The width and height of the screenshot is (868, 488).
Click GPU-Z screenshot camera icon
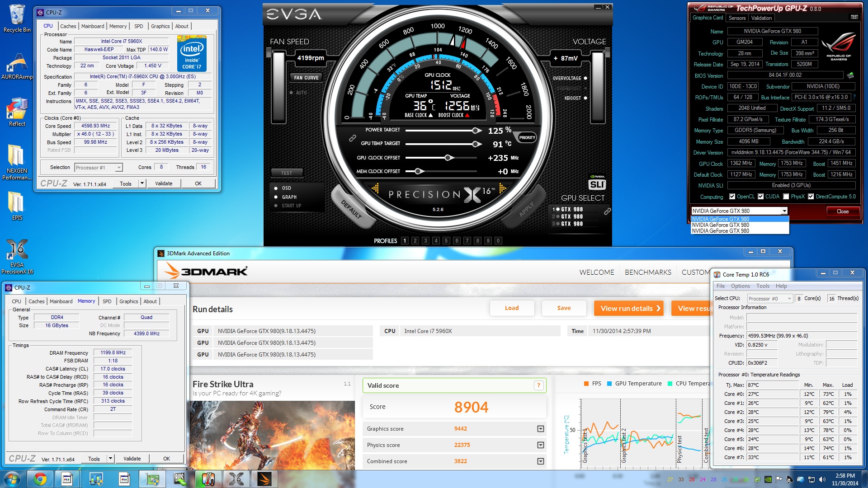[x=854, y=18]
